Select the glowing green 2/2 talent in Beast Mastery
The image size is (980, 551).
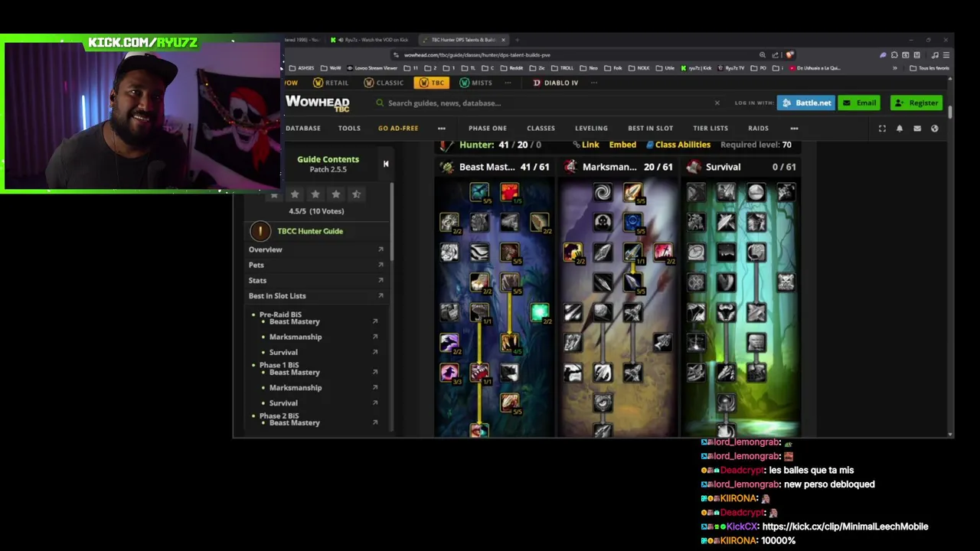coord(540,312)
